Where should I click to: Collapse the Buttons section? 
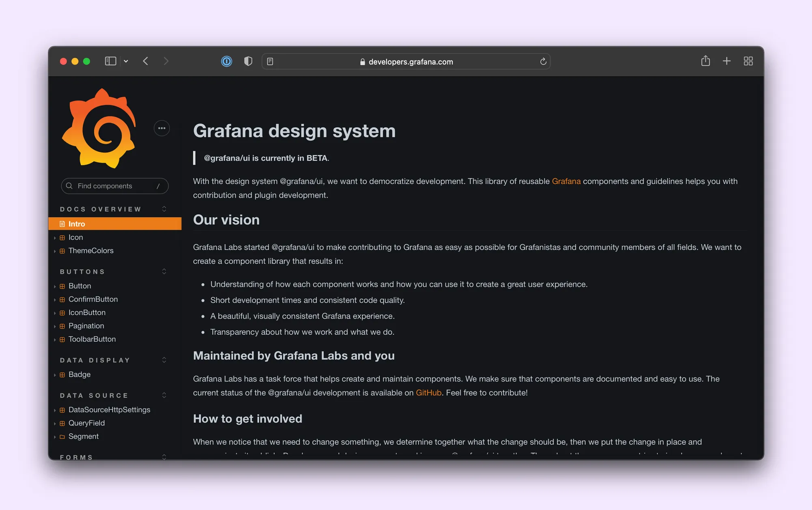coord(164,271)
